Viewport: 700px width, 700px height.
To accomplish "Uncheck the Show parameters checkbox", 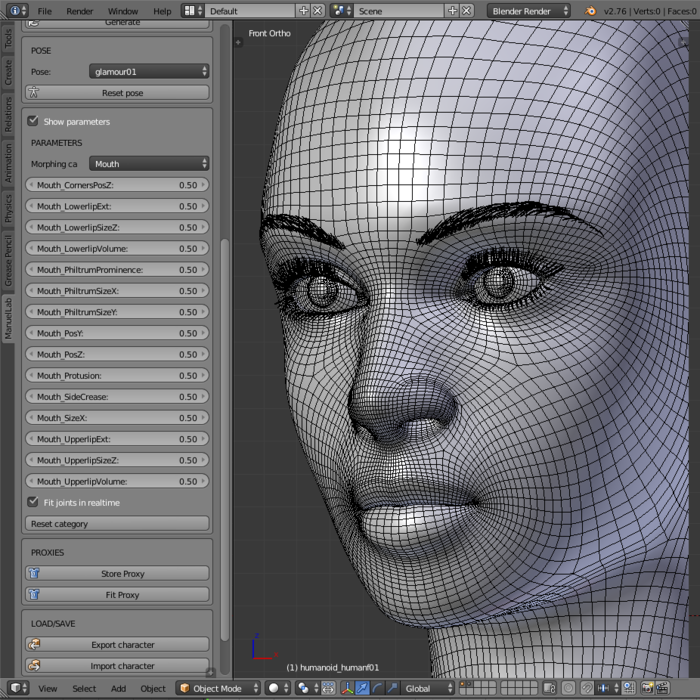I will (x=33, y=121).
